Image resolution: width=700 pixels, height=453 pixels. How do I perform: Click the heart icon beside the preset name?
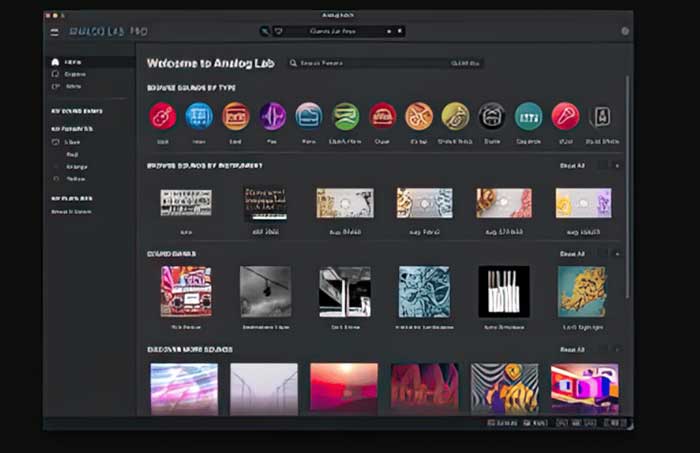coord(279,31)
